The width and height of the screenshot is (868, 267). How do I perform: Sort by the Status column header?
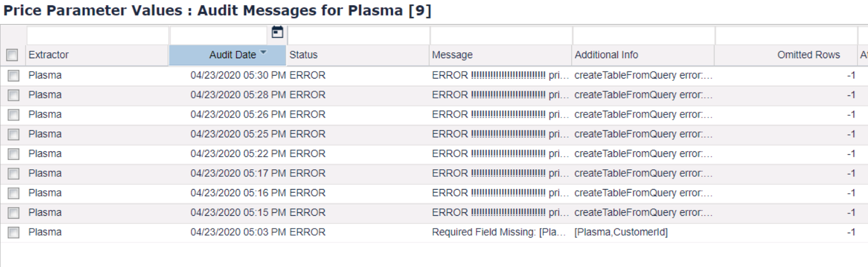click(304, 55)
